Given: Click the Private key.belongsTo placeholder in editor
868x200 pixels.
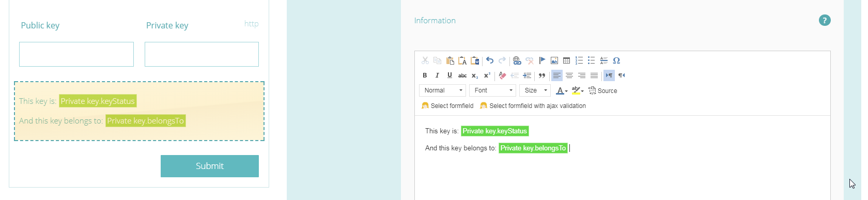Looking at the screenshot, I should (x=533, y=148).
